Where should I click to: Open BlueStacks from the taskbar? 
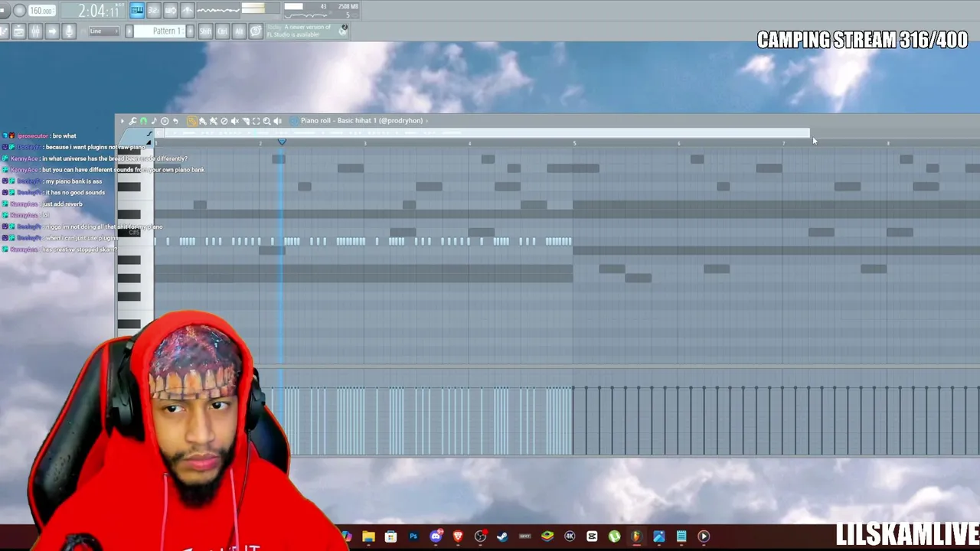547,536
